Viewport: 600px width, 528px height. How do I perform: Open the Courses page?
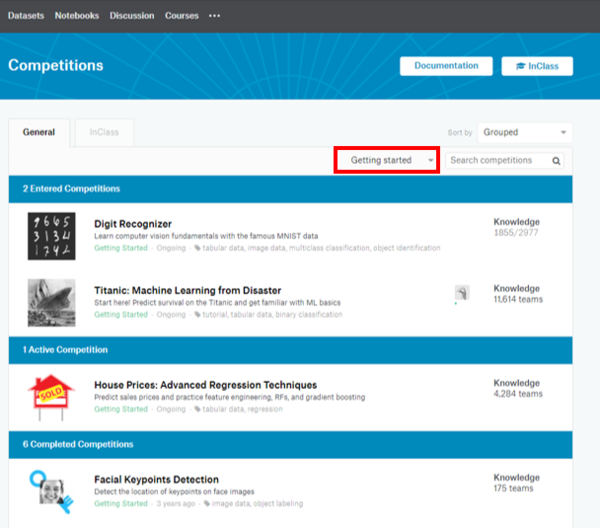(x=182, y=16)
